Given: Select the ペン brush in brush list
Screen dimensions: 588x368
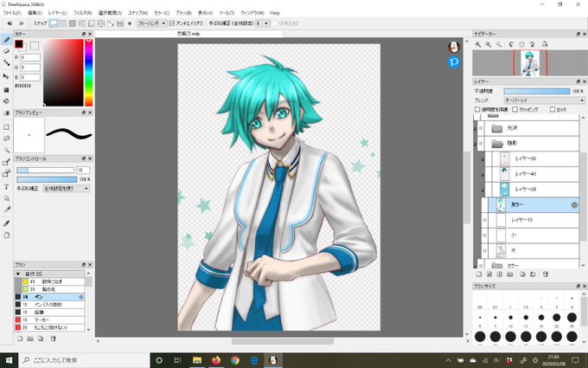Looking at the screenshot, I should click(49, 297).
